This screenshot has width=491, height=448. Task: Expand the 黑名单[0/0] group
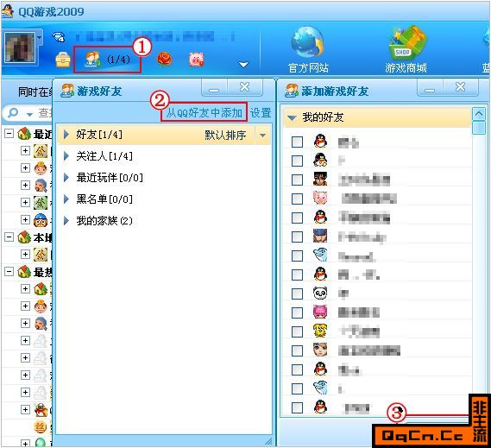coord(66,199)
